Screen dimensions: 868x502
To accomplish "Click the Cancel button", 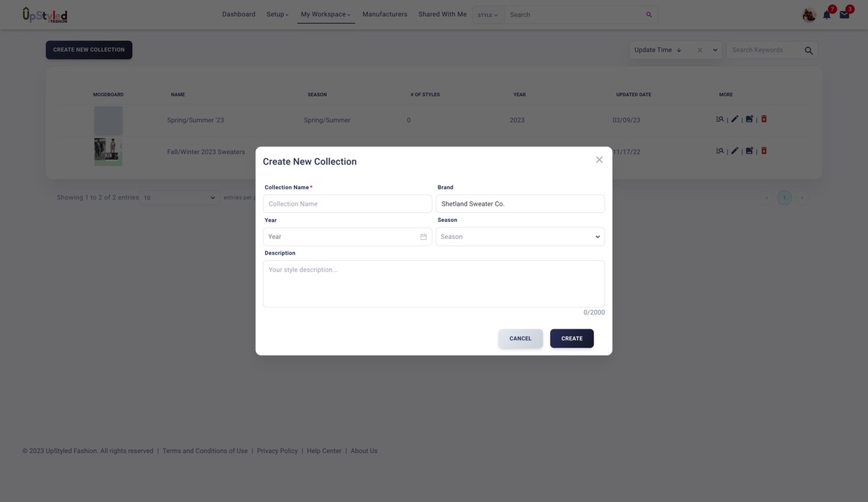I will pos(520,339).
